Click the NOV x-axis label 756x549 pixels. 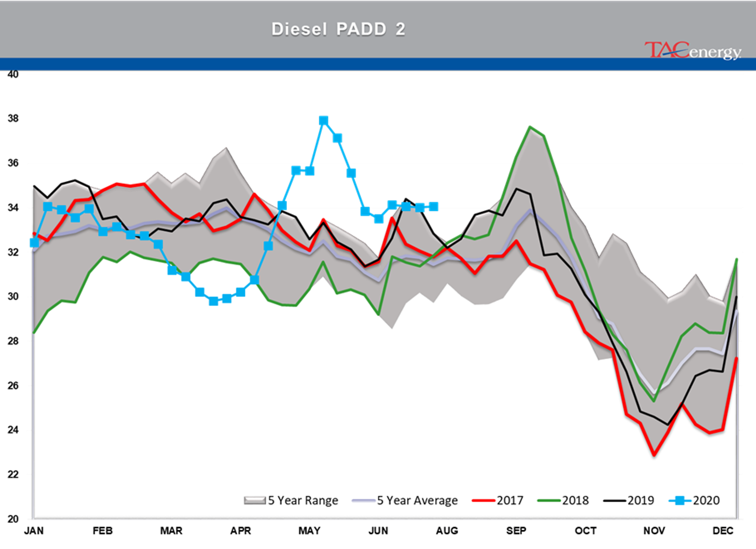tap(654, 531)
